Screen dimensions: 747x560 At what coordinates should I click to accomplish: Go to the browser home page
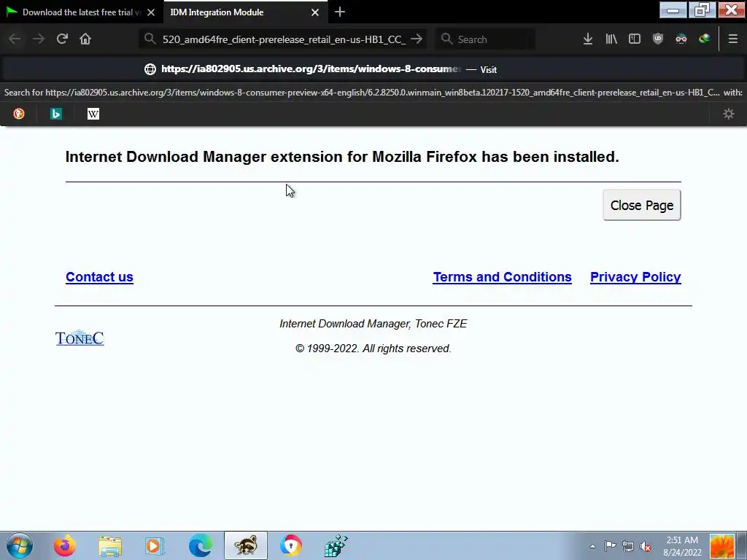tap(85, 39)
